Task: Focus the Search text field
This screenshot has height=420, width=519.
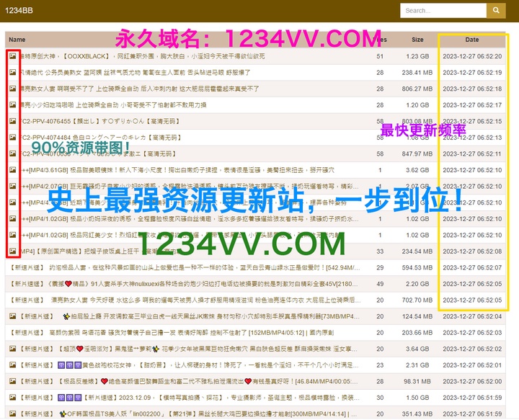Action: tap(443, 11)
